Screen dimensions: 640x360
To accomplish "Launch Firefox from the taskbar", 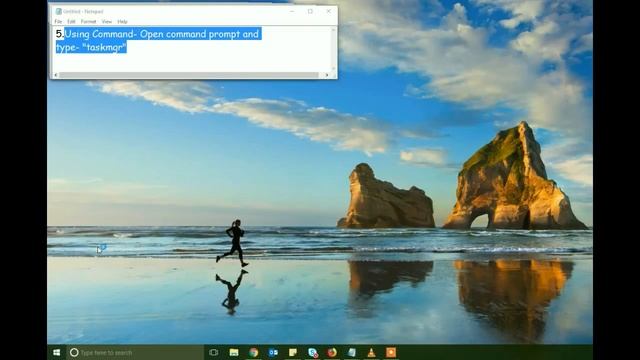I will (x=332, y=352).
